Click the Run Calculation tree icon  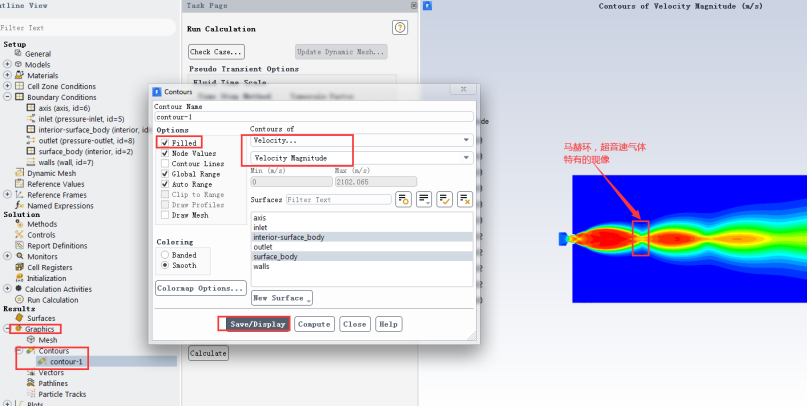pos(20,299)
